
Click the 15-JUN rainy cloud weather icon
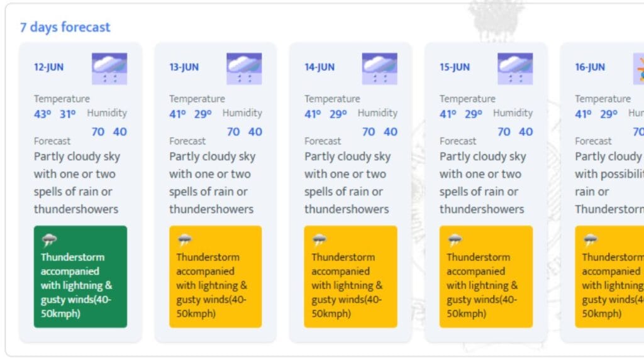[515, 69]
